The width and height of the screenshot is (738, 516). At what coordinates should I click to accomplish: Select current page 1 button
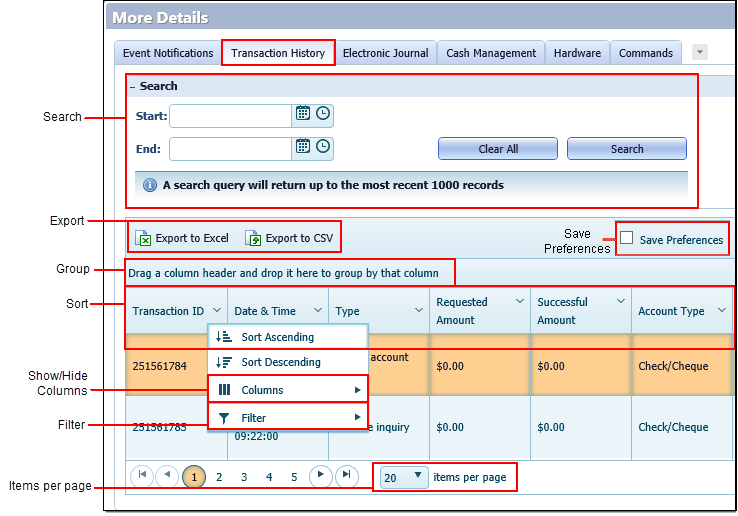click(x=194, y=477)
